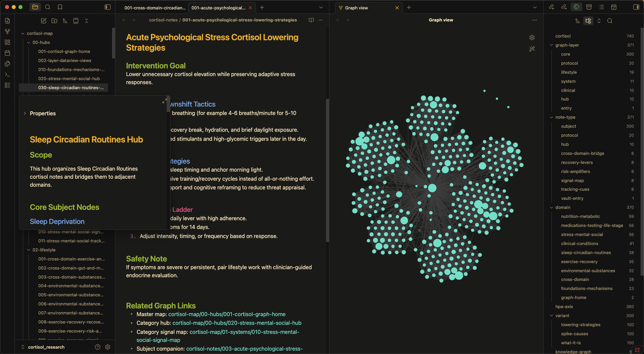Close the Graph view tab
This screenshot has width=644, height=354.
(x=397, y=8)
